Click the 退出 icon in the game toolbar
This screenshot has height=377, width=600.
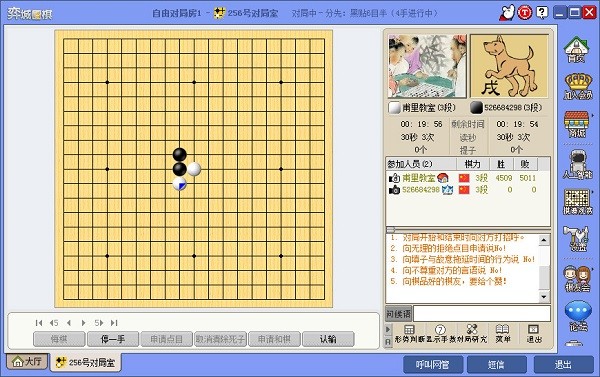[533, 334]
